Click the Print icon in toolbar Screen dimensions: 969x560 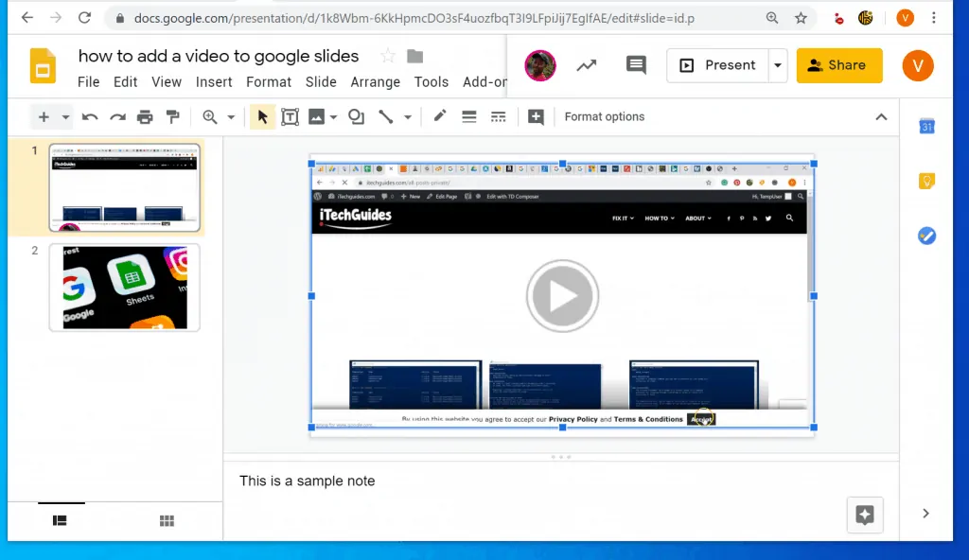[145, 117]
